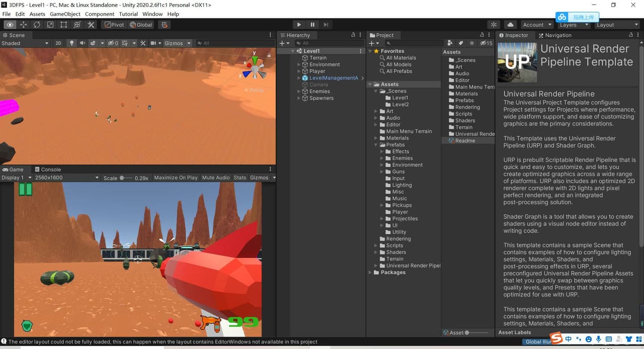This screenshot has width=644, height=349.
Task: Open custom editor tools button
Action: (x=91, y=25)
